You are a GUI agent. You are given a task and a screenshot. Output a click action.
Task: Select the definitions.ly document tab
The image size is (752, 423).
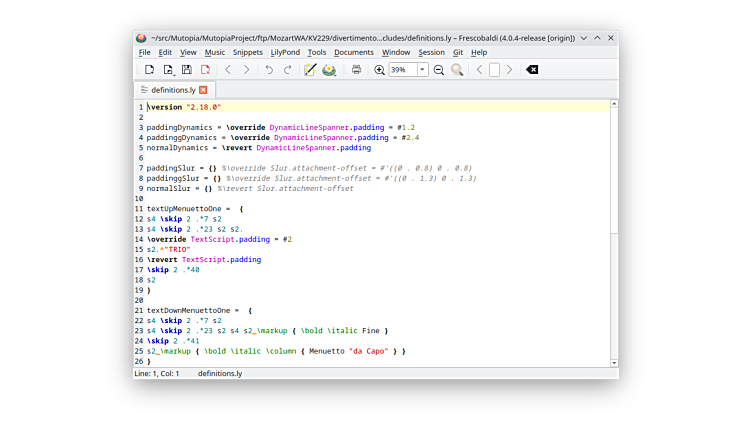172,90
